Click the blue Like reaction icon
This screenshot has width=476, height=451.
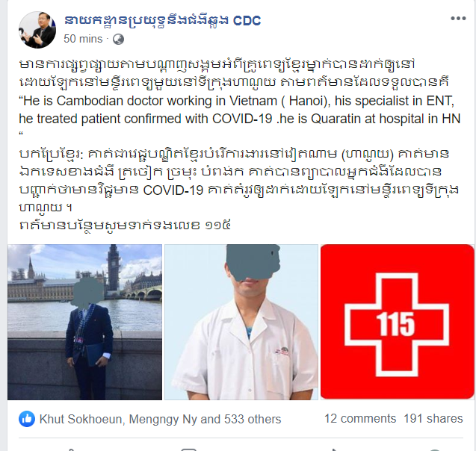(27, 419)
